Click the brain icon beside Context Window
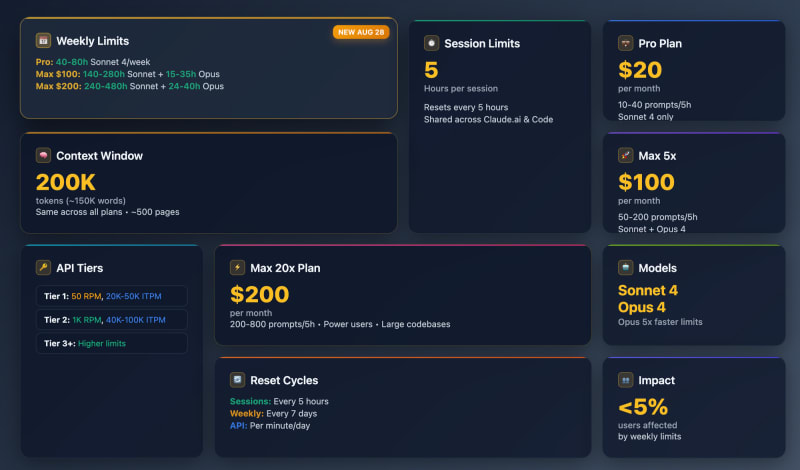 pos(43,155)
